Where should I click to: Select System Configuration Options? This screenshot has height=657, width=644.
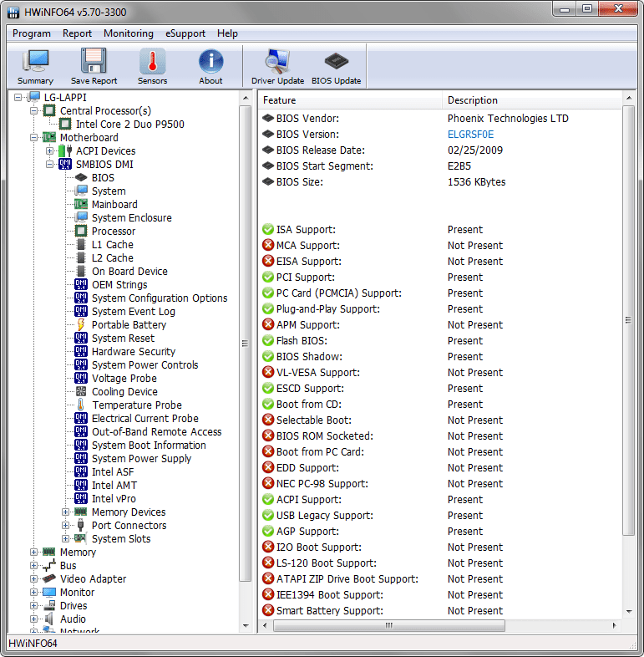[x=160, y=298]
